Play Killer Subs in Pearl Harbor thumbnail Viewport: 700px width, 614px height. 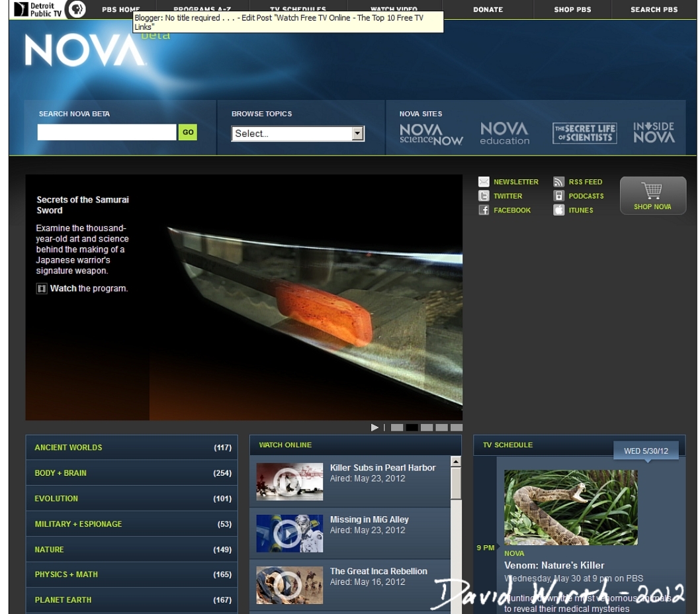coord(289,482)
